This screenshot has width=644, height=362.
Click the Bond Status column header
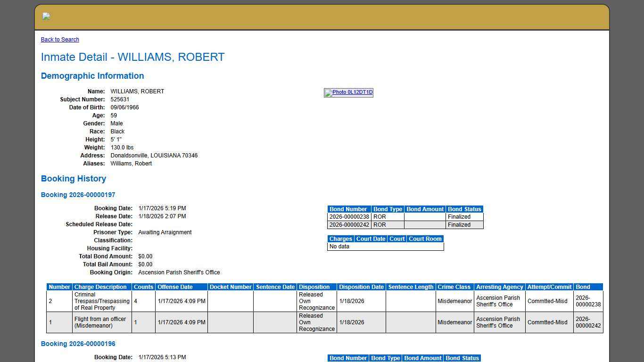(464, 209)
